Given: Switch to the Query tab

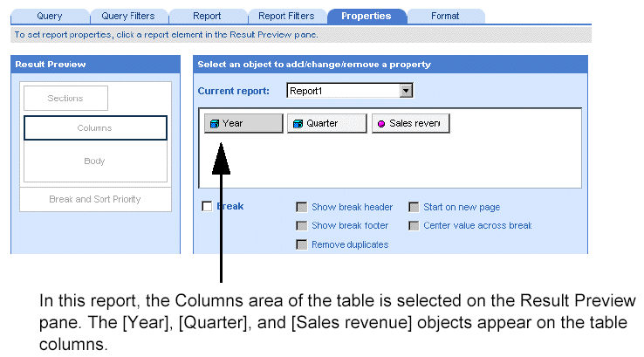Looking at the screenshot, I should pyautogui.click(x=49, y=16).
